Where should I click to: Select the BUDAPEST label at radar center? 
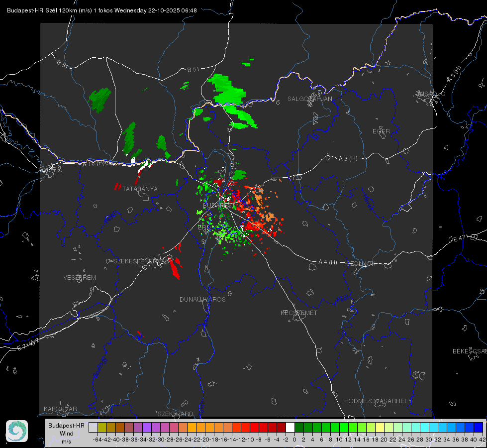(217, 206)
